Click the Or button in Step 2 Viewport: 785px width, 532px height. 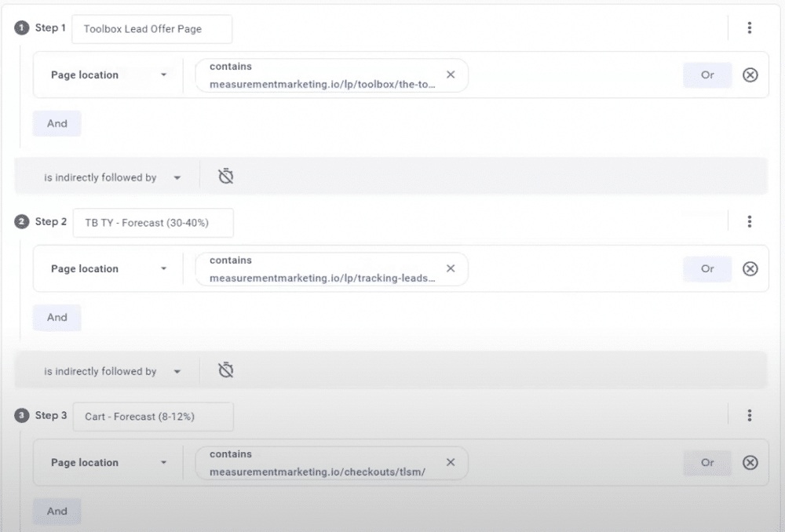706,268
